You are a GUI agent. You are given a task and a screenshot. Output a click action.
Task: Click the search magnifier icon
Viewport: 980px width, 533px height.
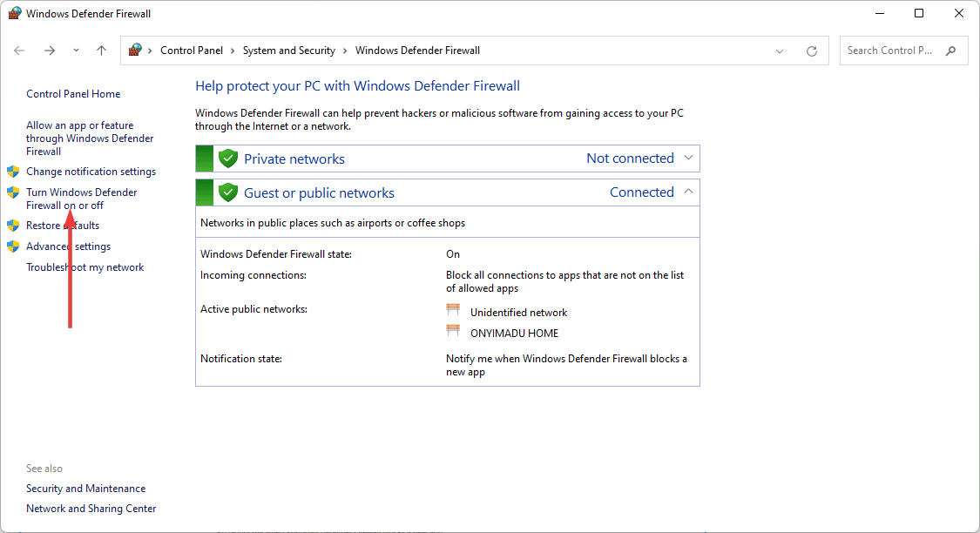point(950,51)
